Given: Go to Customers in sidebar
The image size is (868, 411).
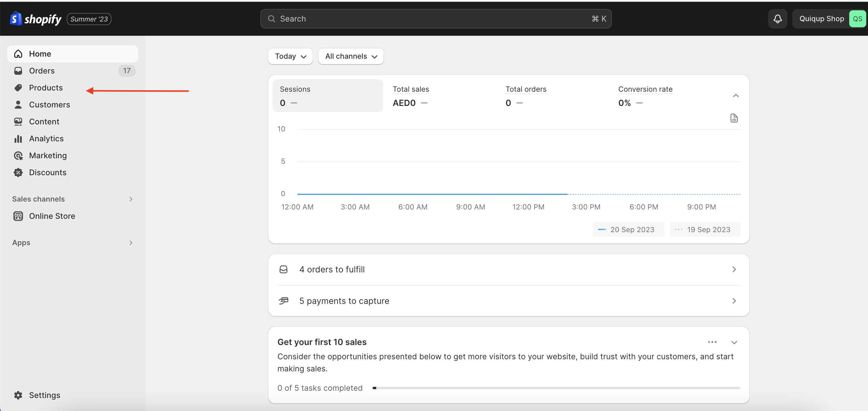Looking at the screenshot, I should (49, 105).
